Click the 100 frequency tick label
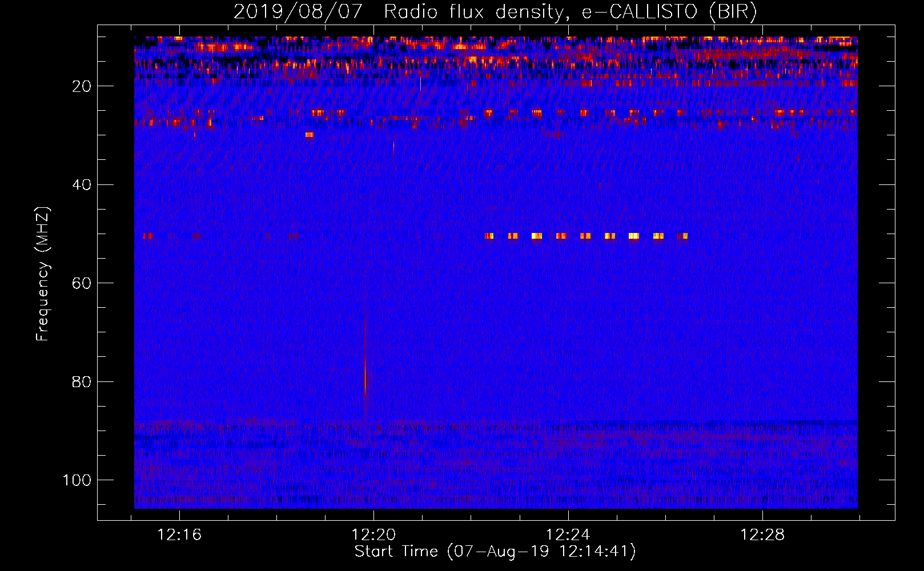 tap(77, 480)
